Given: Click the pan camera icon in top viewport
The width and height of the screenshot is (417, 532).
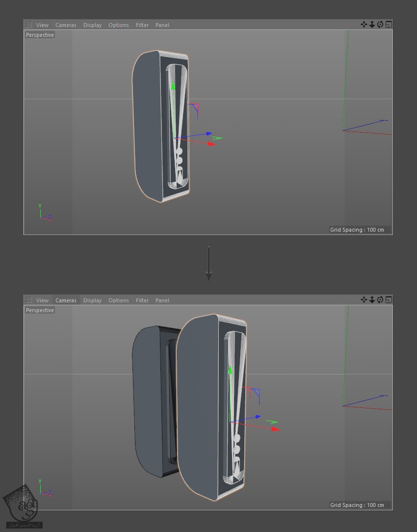Looking at the screenshot, I should (x=364, y=25).
